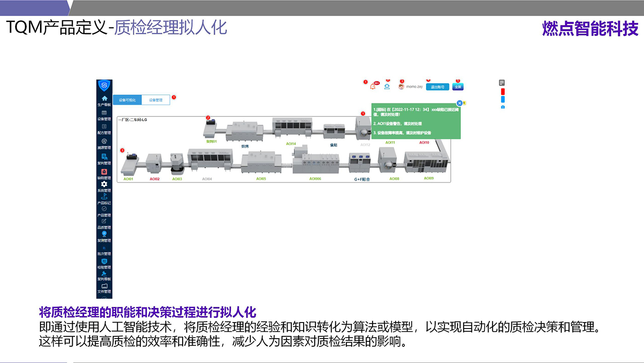Open 缺陷管理 red bug icon
This screenshot has width=644, height=363.
[x=104, y=172]
